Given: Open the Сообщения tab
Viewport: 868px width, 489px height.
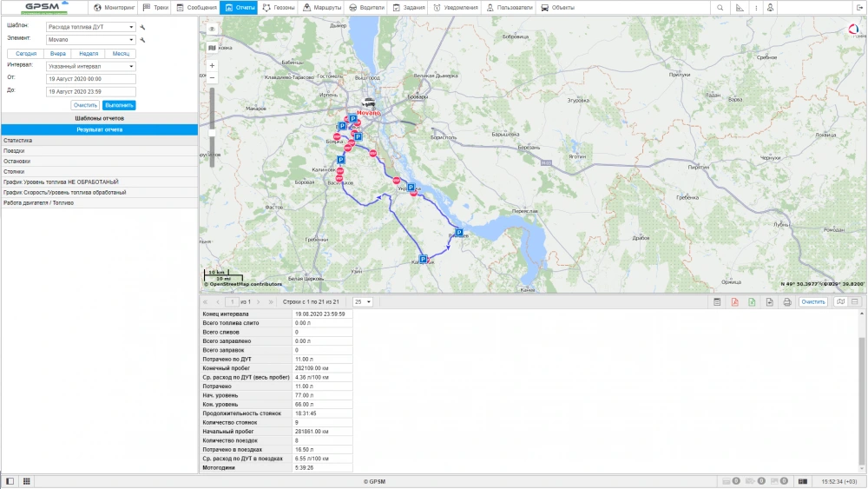Looking at the screenshot, I should click(x=196, y=8).
